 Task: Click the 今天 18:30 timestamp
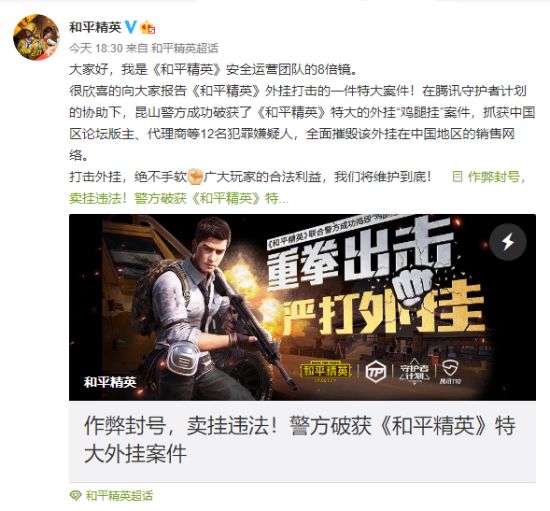point(95,48)
